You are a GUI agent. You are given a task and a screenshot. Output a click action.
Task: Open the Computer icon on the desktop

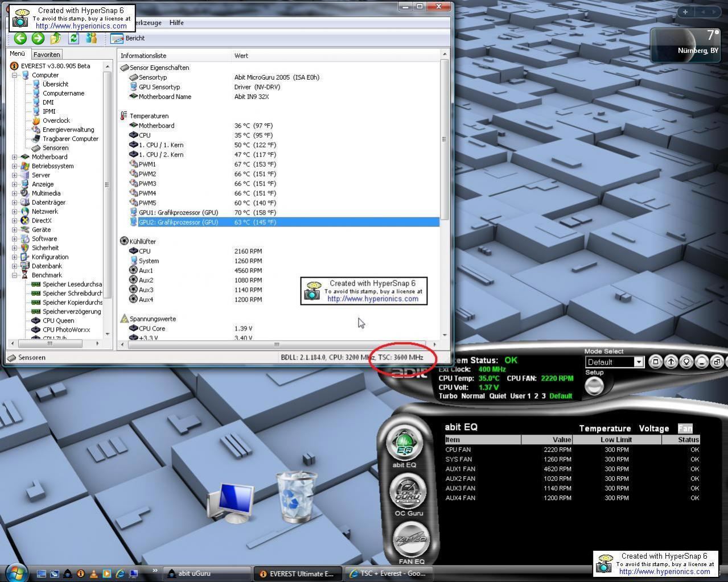(x=231, y=503)
